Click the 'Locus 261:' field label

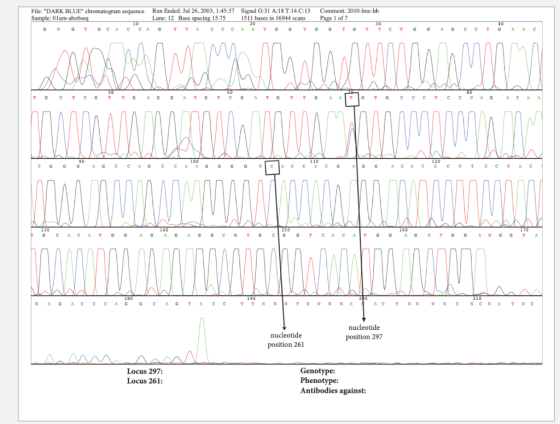(145, 381)
